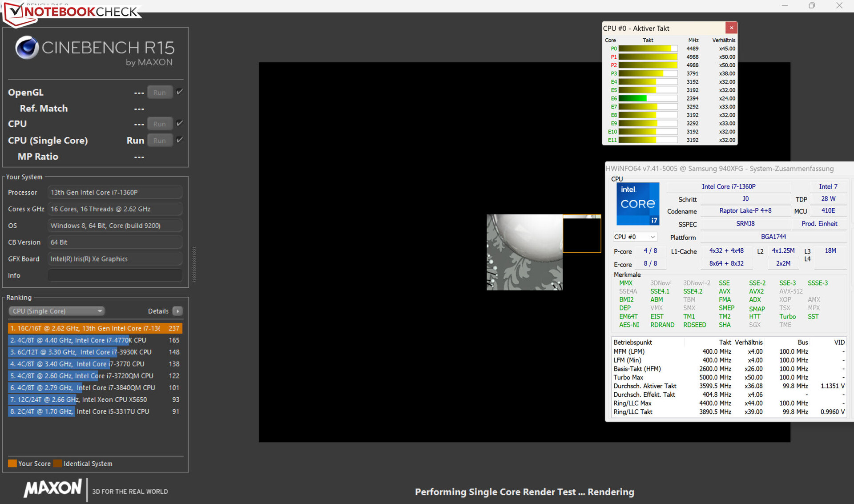Screen dimensions: 854x504
Task: Click the Processor field value
Action: pos(115,192)
